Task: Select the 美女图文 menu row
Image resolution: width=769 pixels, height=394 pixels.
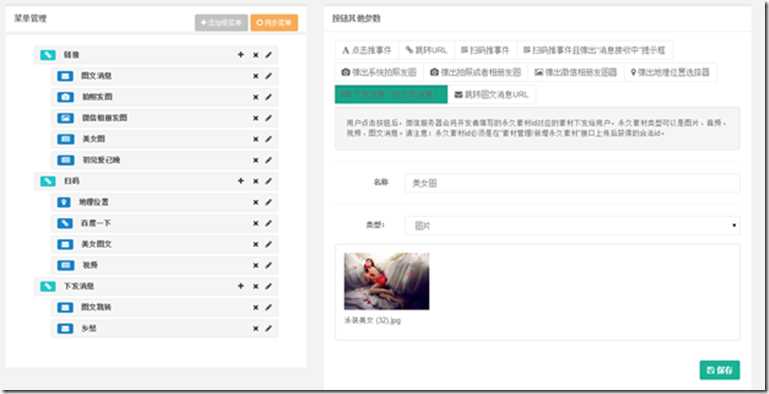Action: (165, 244)
